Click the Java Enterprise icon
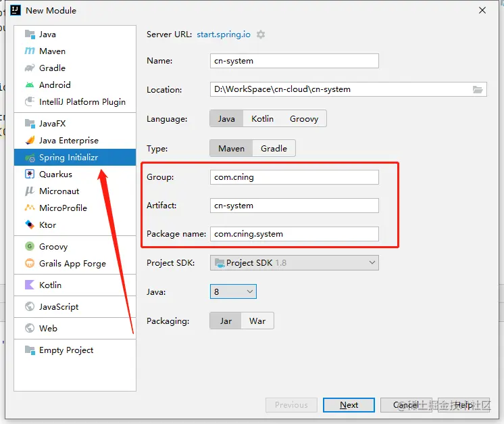The image size is (504, 424). [30, 140]
